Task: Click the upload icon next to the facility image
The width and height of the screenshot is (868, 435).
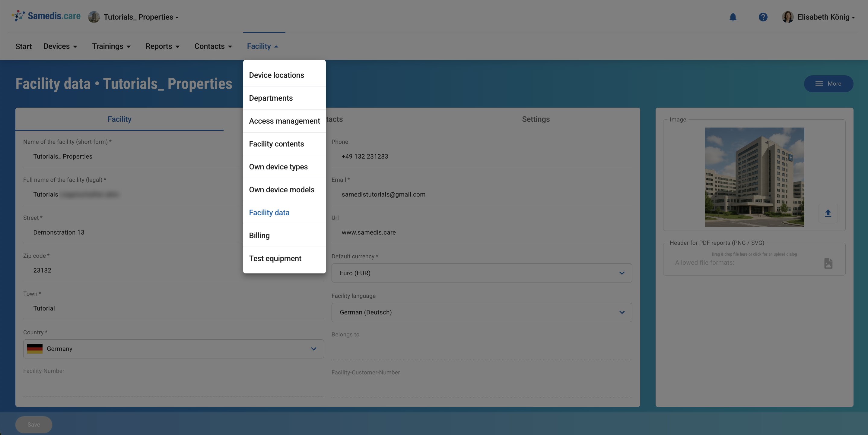Action: [x=828, y=213]
